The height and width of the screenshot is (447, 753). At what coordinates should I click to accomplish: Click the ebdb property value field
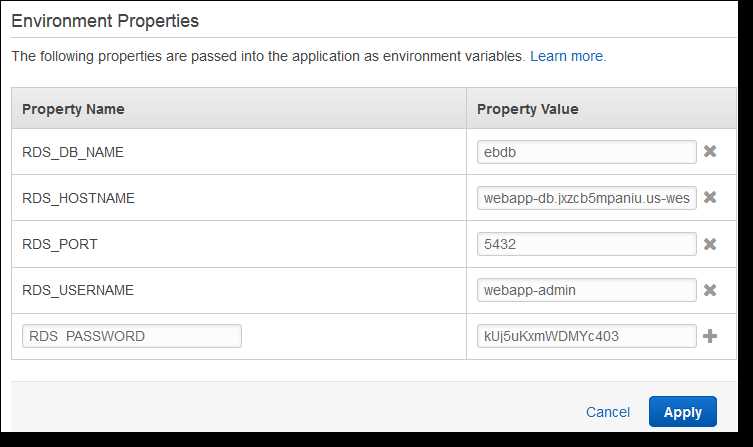(x=587, y=152)
